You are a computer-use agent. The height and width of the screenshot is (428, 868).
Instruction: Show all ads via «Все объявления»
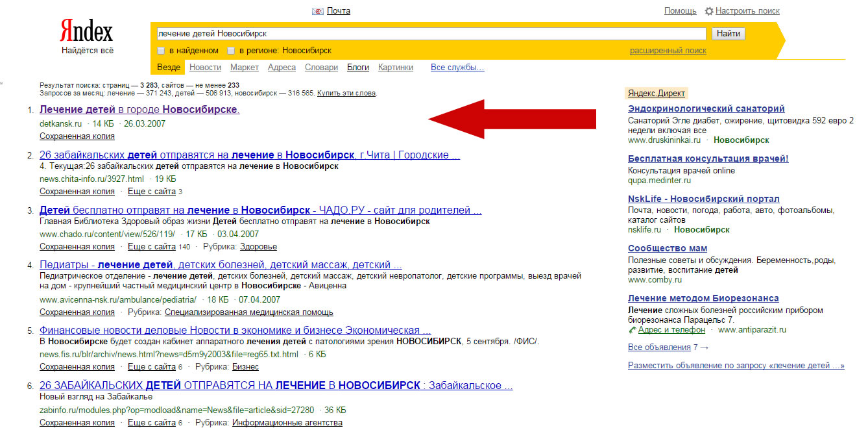click(659, 347)
